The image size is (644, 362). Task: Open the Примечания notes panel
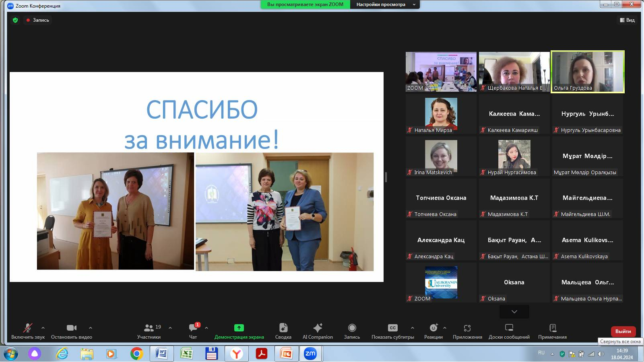pyautogui.click(x=553, y=331)
